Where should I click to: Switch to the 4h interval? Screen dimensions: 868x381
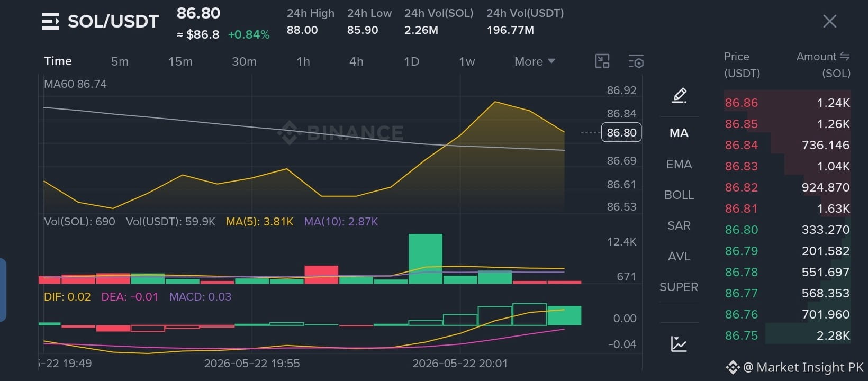click(356, 61)
